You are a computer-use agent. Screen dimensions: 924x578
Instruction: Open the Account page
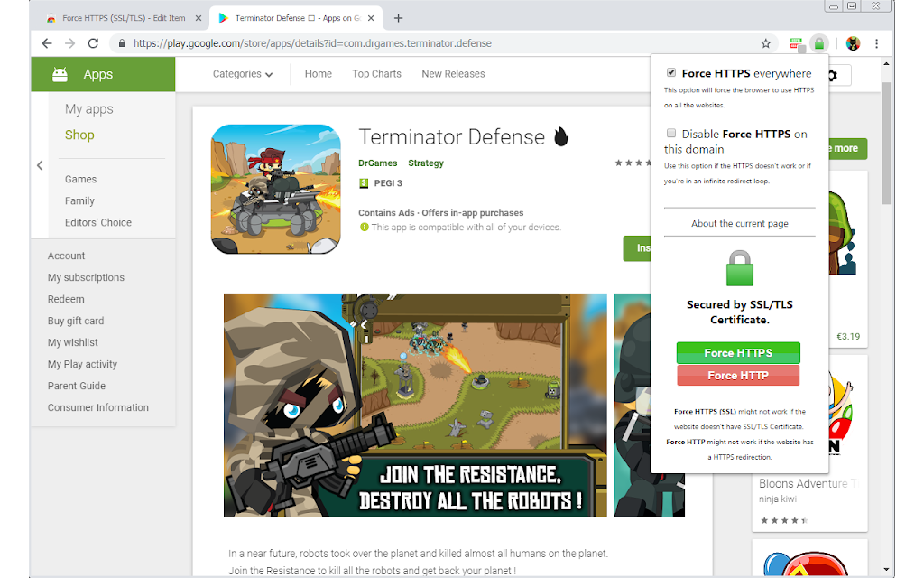(x=66, y=256)
